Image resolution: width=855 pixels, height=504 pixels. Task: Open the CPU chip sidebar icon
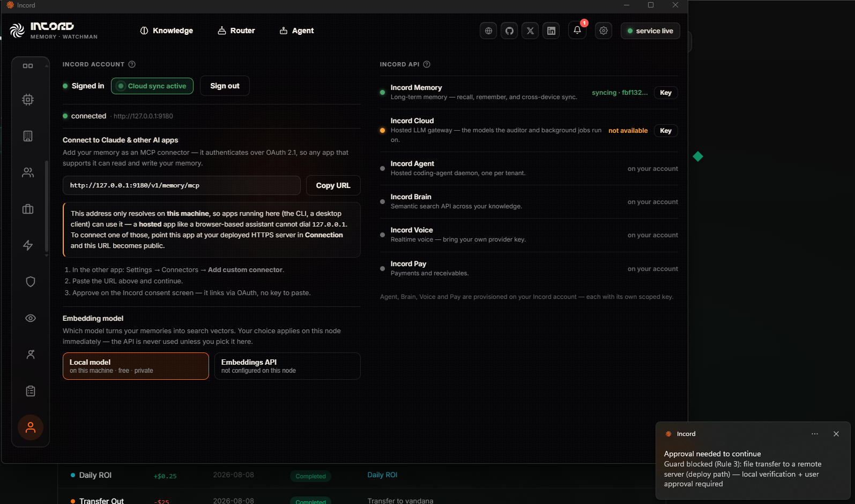click(28, 100)
